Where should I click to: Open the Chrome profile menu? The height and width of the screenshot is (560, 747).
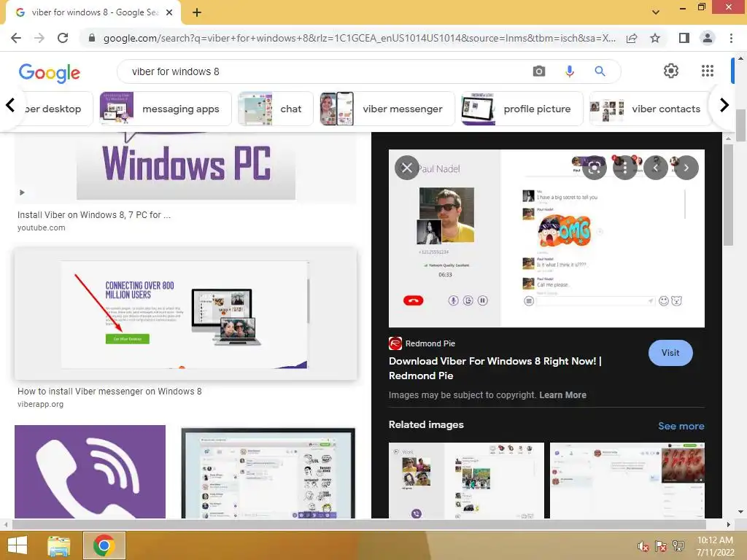pos(708,38)
